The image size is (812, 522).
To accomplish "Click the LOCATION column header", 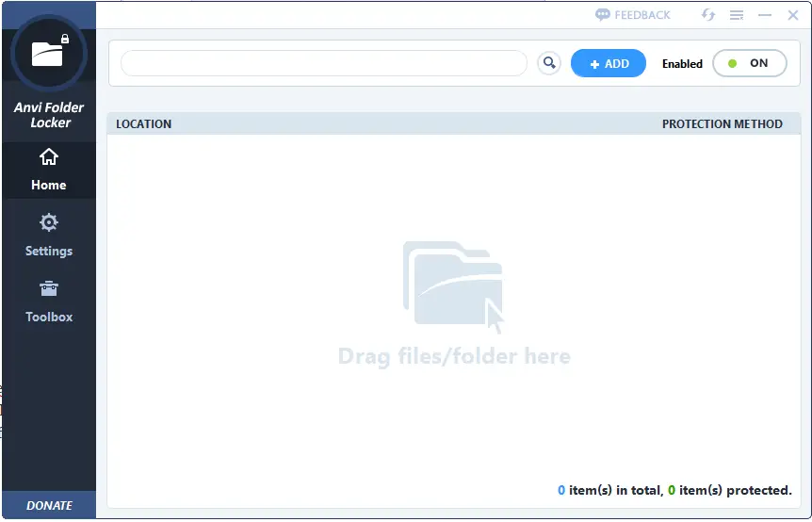I will coord(143,123).
